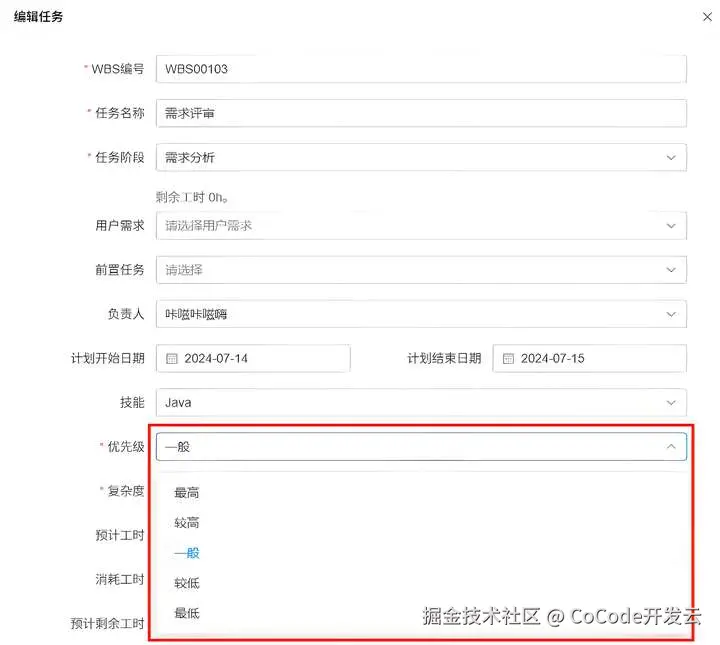Open the 技能 dropdown showing Java
Viewport: 720px width, 645px height.
click(421, 403)
